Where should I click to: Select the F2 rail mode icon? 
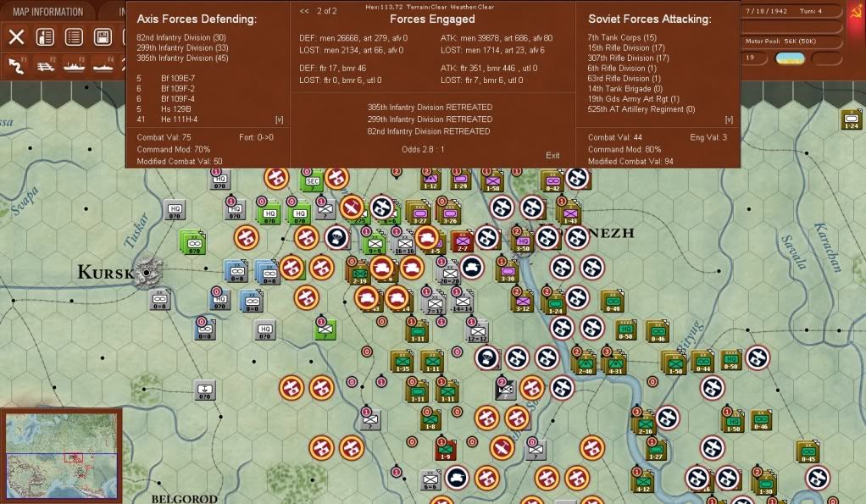pos(45,66)
